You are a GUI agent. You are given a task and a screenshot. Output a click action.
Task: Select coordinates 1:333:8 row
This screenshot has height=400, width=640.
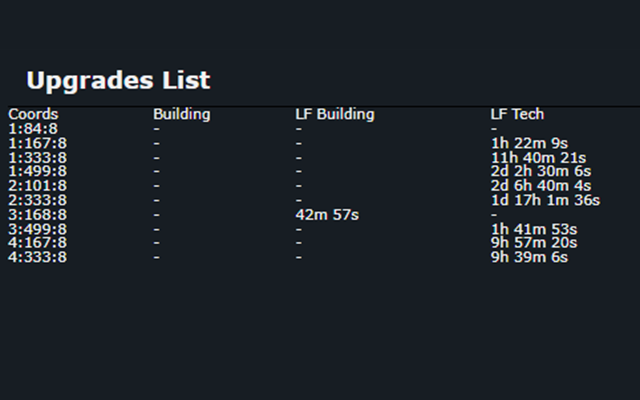click(x=37, y=158)
